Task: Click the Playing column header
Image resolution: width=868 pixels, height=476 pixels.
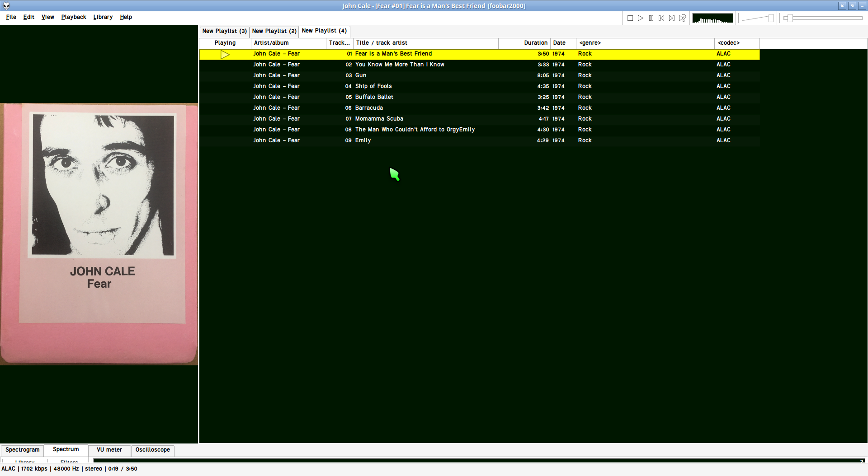Action: [225, 43]
